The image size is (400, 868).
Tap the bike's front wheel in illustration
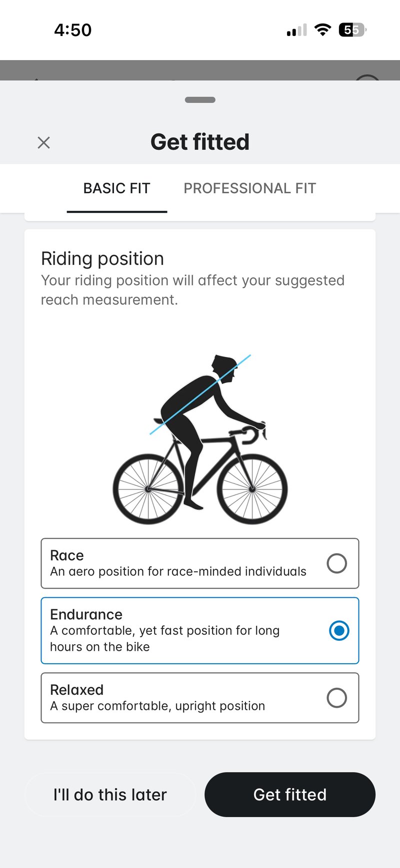click(x=252, y=489)
